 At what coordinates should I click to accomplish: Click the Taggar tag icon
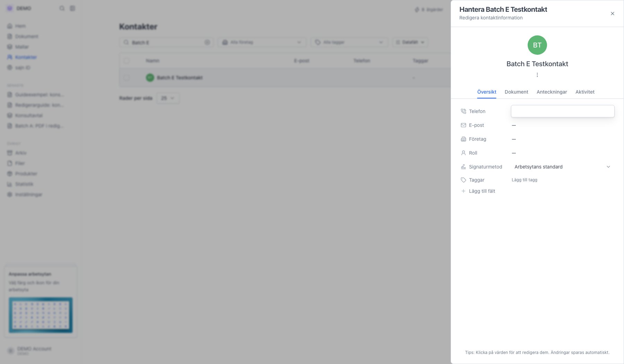click(x=463, y=180)
